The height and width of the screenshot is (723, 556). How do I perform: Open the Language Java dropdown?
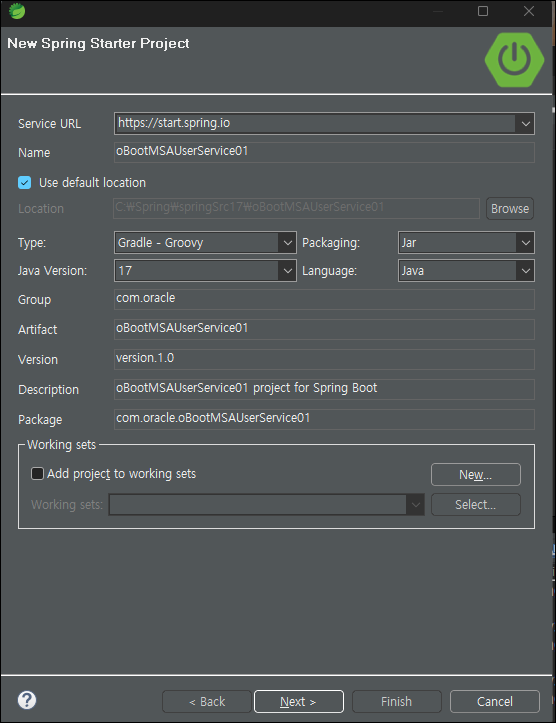[x=466, y=270]
